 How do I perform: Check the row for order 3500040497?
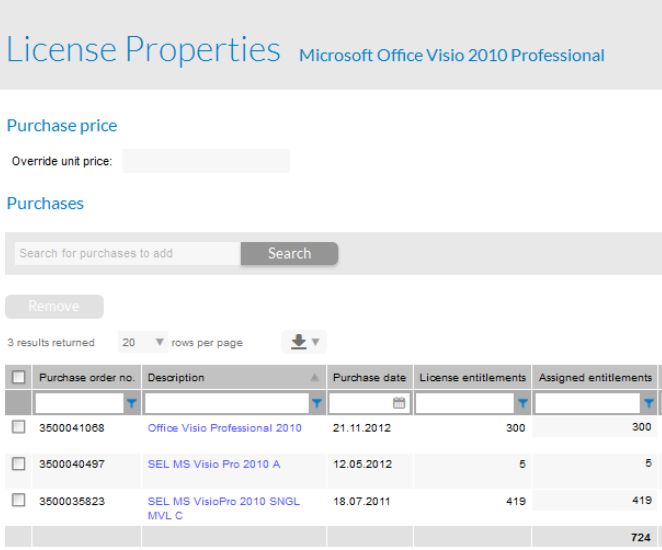[x=19, y=463]
